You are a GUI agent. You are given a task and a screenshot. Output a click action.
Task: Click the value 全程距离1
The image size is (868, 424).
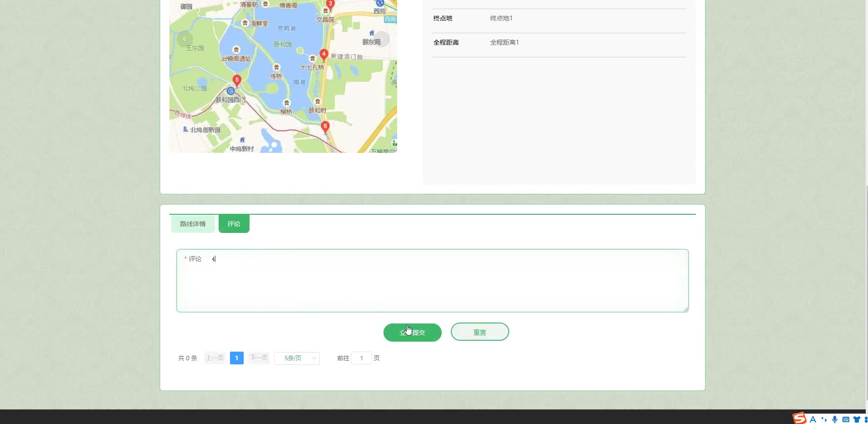click(505, 42)
